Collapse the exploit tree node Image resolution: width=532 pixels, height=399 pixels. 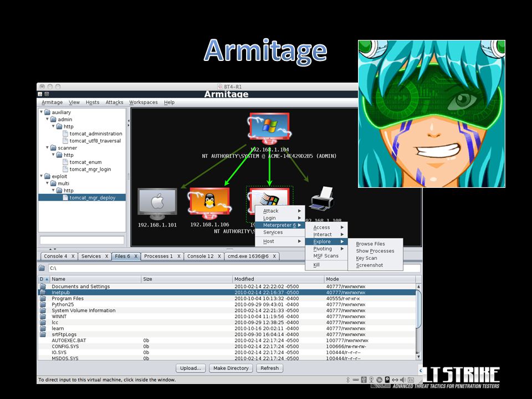pos(42,176)
